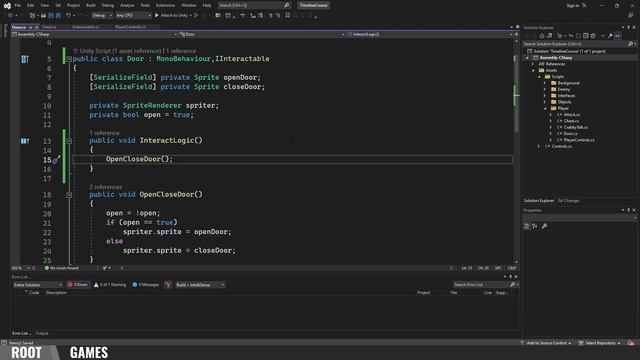Select PlayerControls.cs in Solution Explorer
Screen dimensions: 640x360
[579, 140]
